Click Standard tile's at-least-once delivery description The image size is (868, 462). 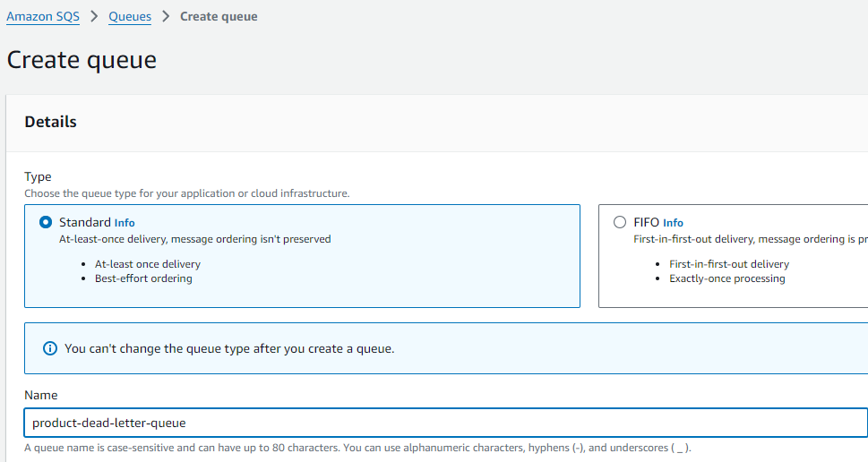tap(194, 239)
